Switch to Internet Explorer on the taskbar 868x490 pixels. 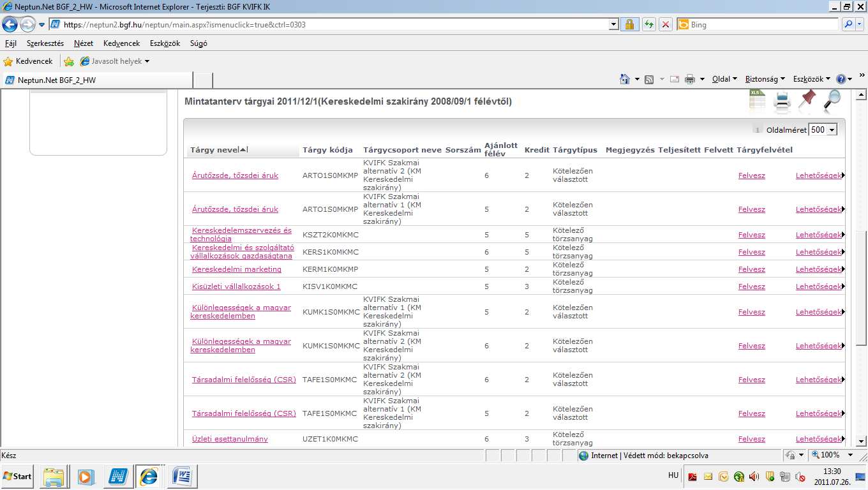pyautogui.click(x=149, y=476)
